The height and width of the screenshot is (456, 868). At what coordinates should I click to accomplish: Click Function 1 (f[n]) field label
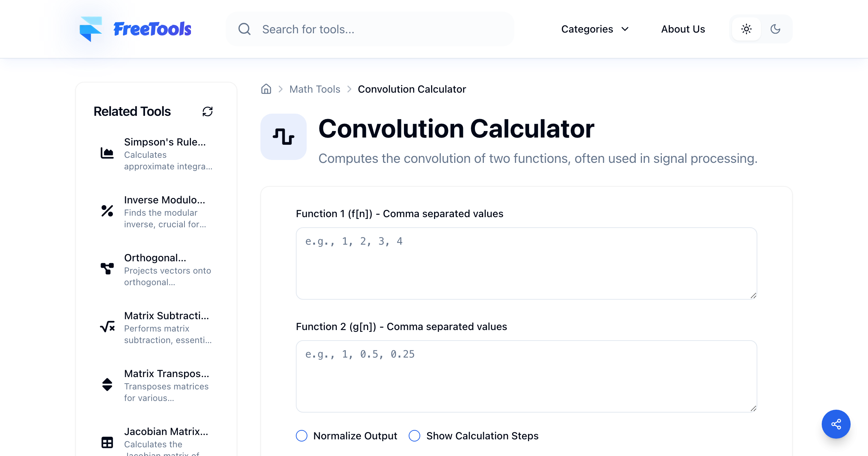click(400, 214)
